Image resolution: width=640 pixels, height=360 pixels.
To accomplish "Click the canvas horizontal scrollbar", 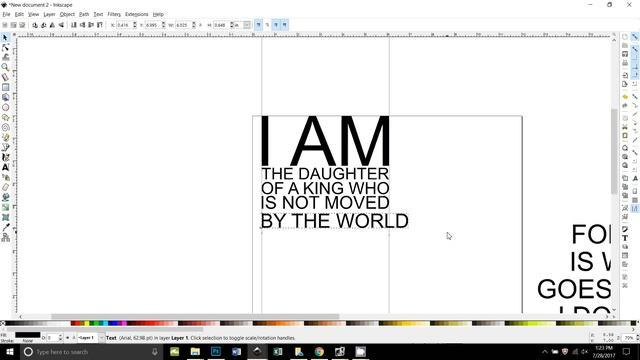I will pos(195,316).
